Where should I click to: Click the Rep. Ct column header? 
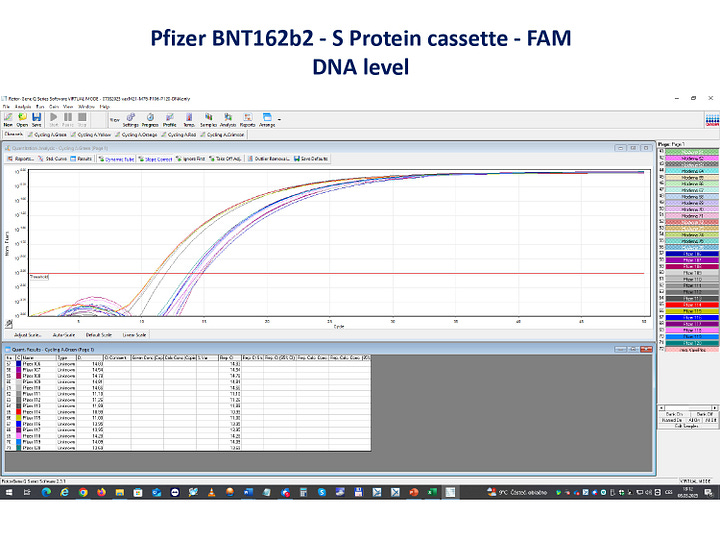[230, 357]
